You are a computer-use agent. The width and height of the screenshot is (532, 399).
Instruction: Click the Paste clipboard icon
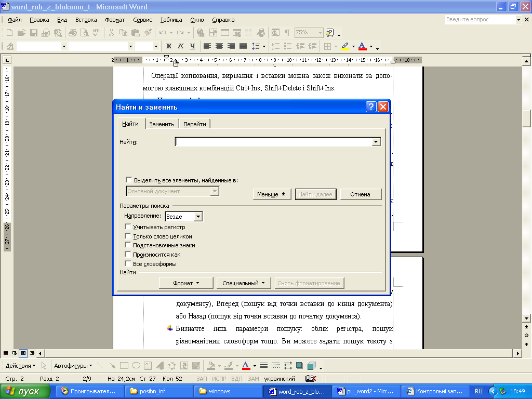(x=136, y=33)
